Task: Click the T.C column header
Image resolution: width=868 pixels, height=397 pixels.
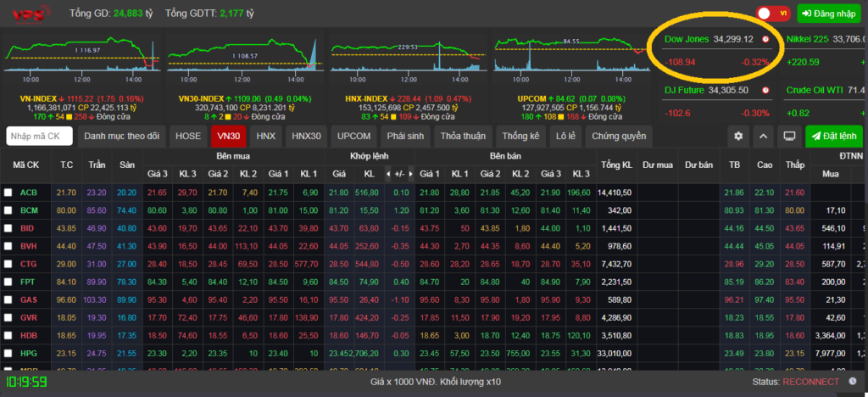Action: [66, 165]
